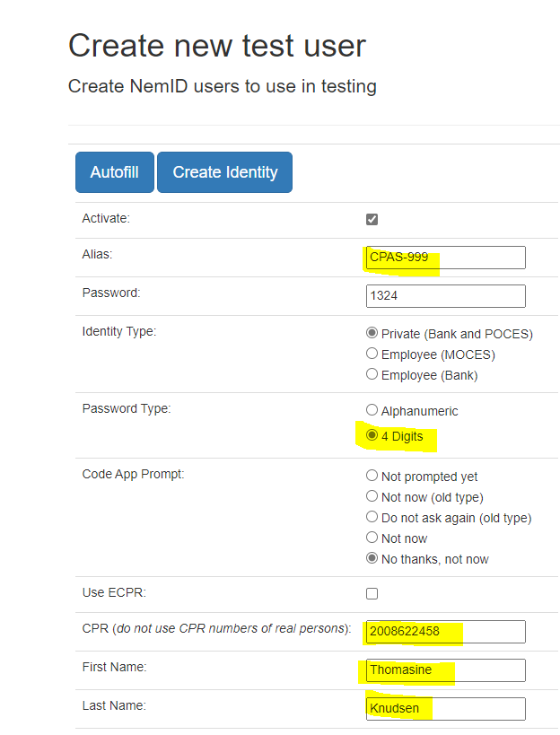560x735 pixels.
Task: Click the Autofill button
Action: pyautogui.click(x=114, y=172)
